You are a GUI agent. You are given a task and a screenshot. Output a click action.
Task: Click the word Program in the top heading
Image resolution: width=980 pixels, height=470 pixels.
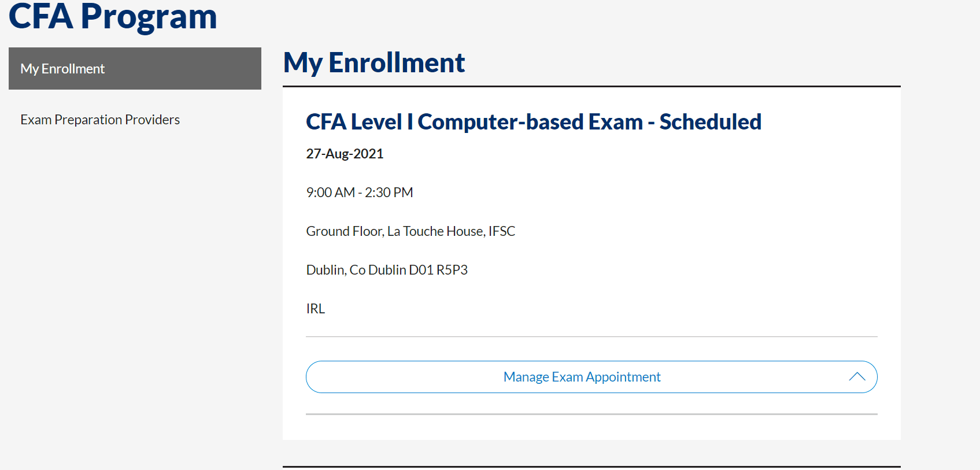point(149,16)
